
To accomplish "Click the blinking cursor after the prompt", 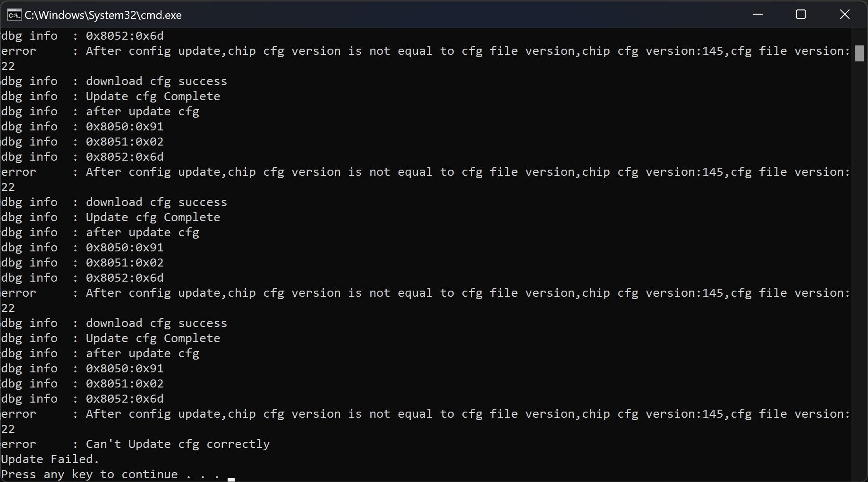I will (231, 478).
